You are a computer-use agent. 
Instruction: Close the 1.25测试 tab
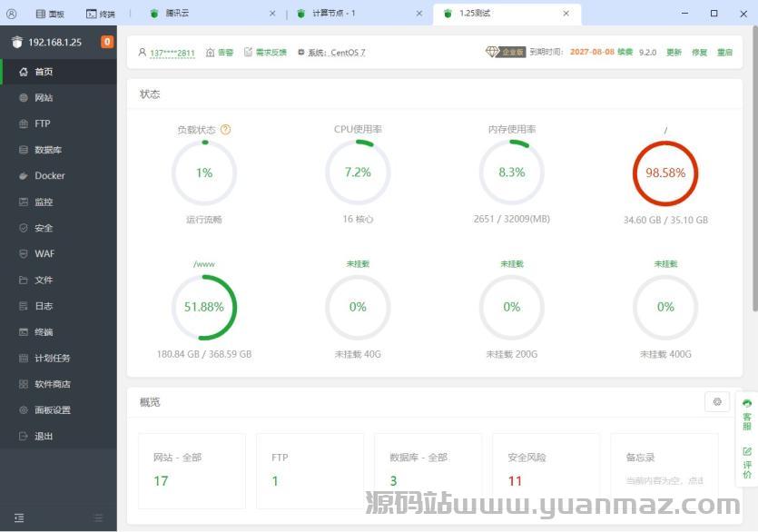(566, 14)
